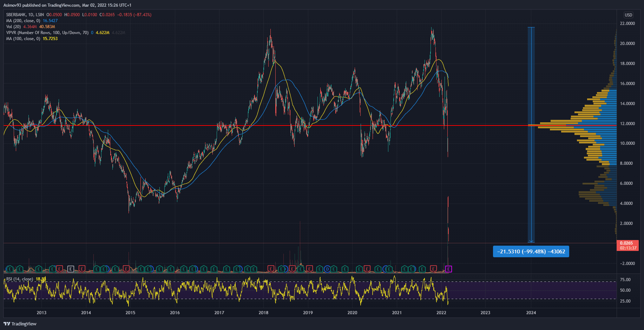This screenshot has height=330, width=644.
Task: Click the 2015 label on the time axis
Action: [x=130, y=313]
